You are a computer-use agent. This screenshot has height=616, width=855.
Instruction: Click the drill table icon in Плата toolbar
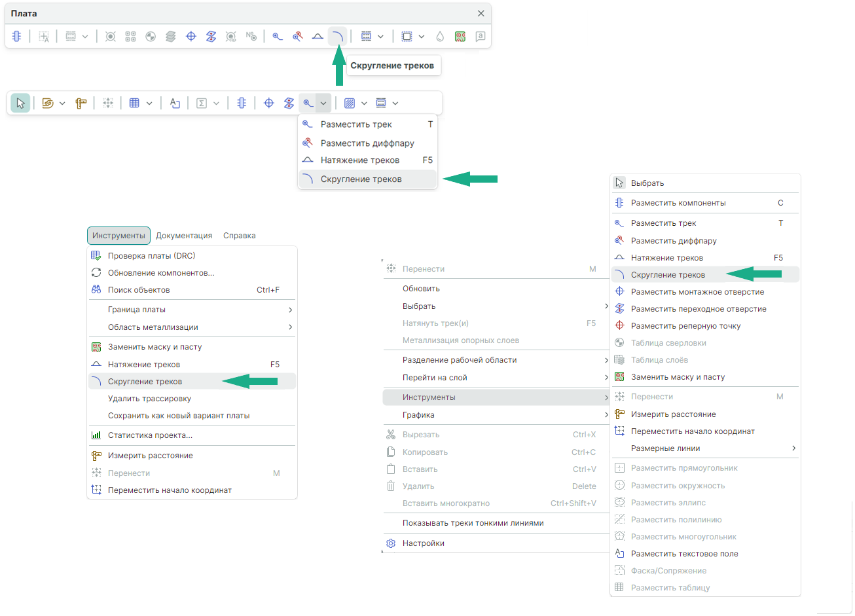(x=151, y=37)
